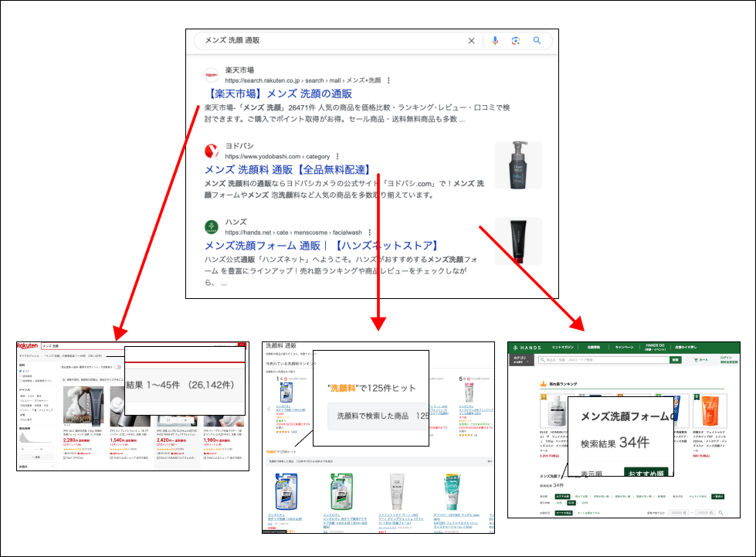The height and width of the screenshot is (557, 756).
Task: Toggle the Rakuten price display switch
Action: click(x=117, y=367)
